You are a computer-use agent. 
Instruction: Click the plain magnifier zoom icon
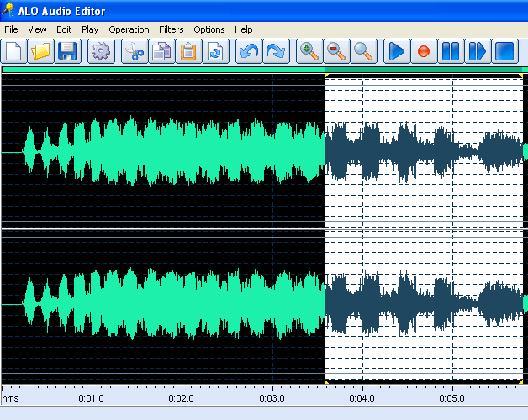click(x=363, y=51)
